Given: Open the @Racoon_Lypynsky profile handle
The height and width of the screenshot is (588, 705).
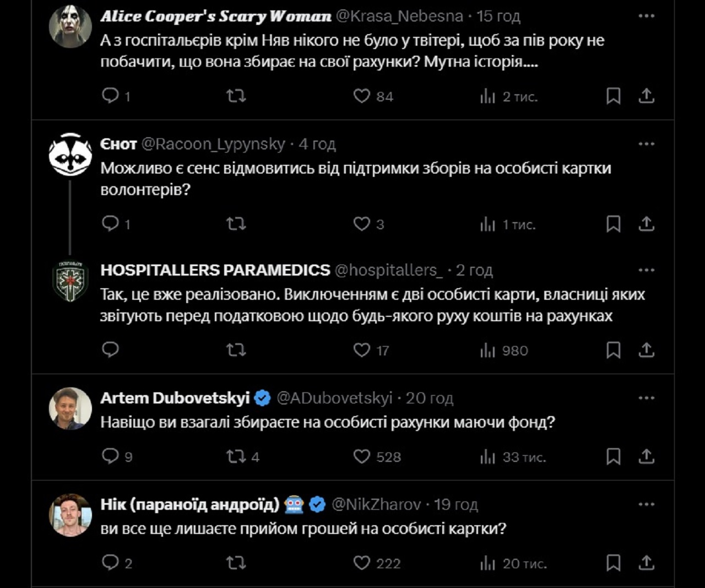Looking at the screenshot, I should [213, 144].
